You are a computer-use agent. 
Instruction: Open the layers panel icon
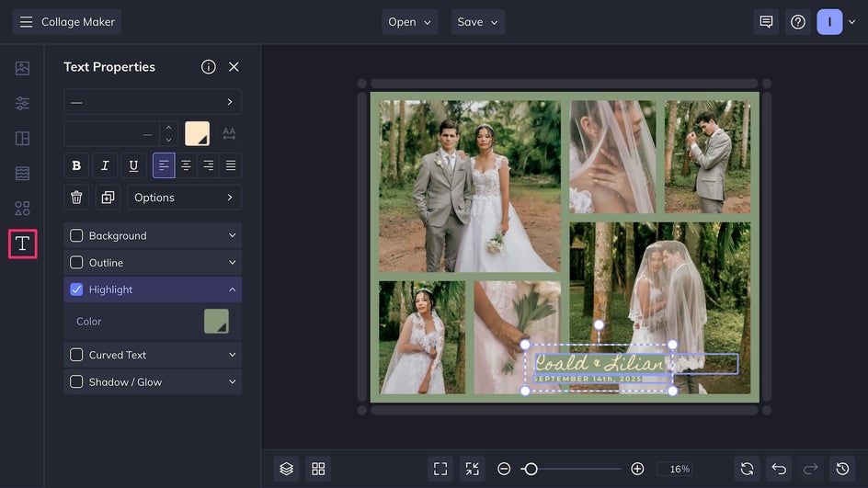point(286,470)
